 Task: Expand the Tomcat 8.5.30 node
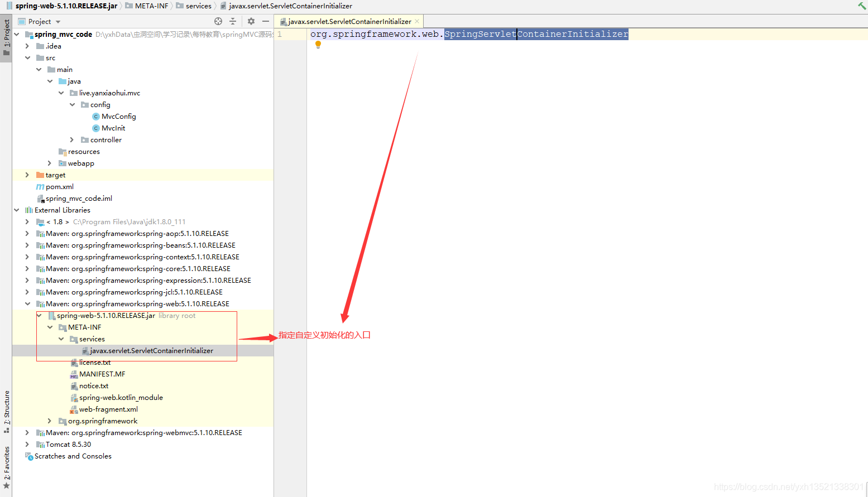pos(26,444)
